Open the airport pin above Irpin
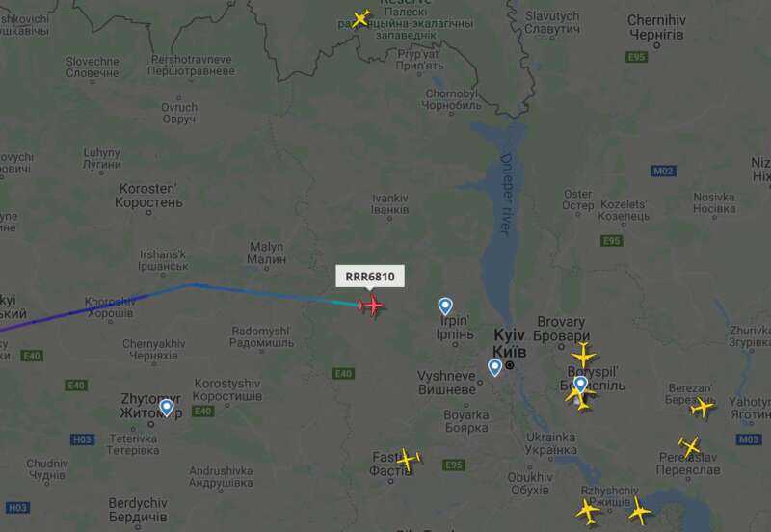The image size is (771, 532). (x=445, y=306)
